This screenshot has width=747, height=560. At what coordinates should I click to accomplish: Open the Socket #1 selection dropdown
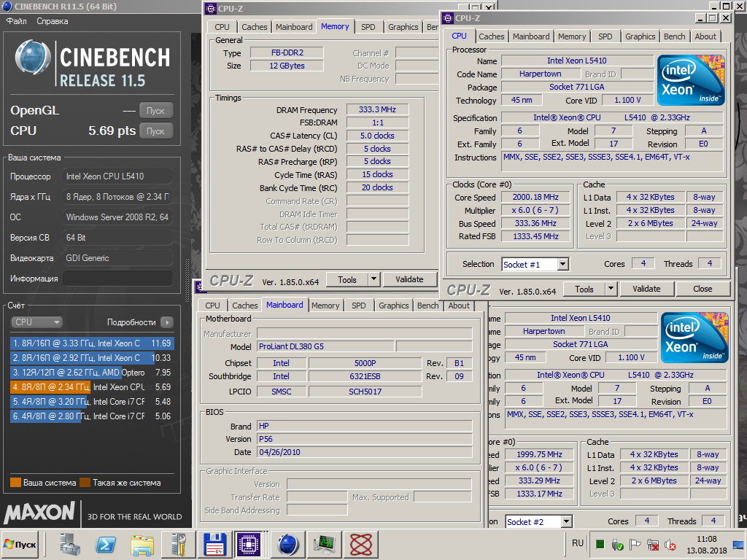pos(563,264)
